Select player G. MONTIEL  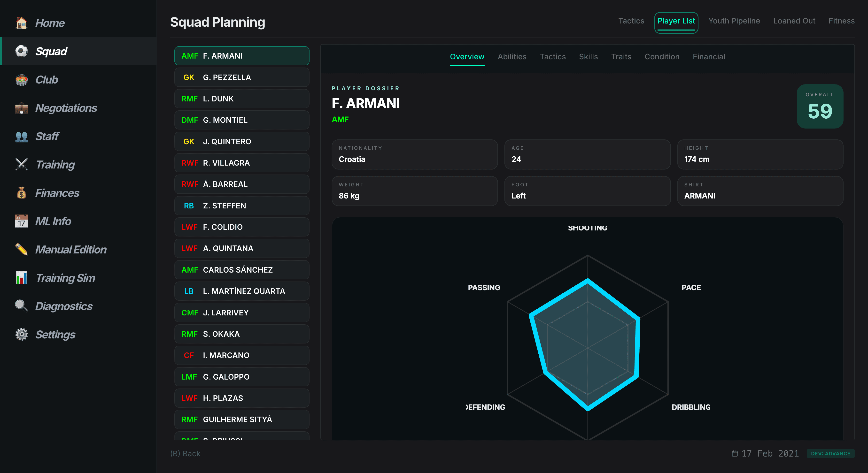242,120
